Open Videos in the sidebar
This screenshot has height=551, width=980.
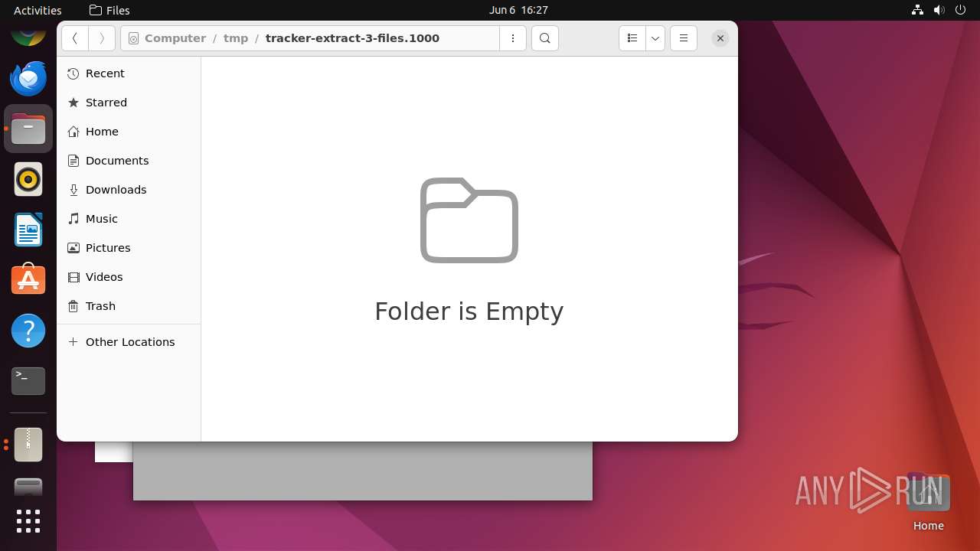(x=129, y=277)
